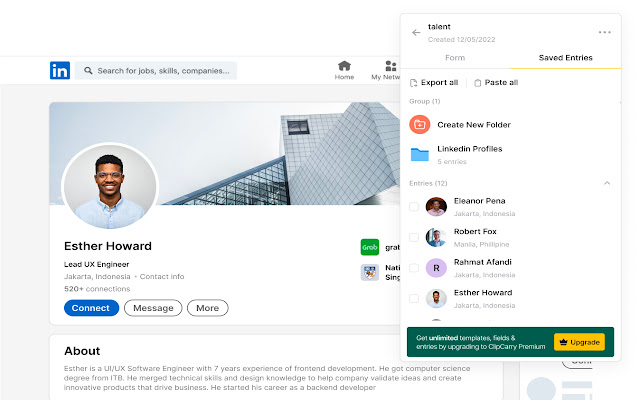Click the blue Connect button
The width and height of the screenshot is (640, 400).
tap(91, 308)
